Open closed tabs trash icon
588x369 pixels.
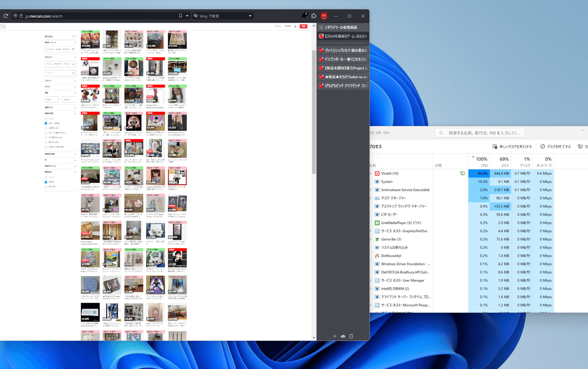click(x=351, y=336)
